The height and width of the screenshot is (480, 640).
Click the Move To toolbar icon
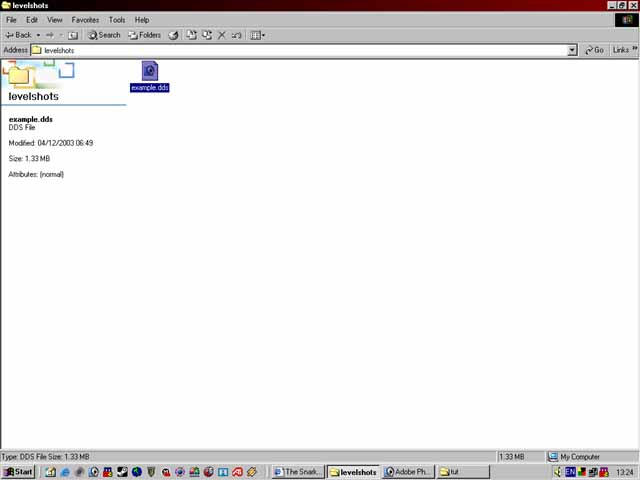(191, 35)
